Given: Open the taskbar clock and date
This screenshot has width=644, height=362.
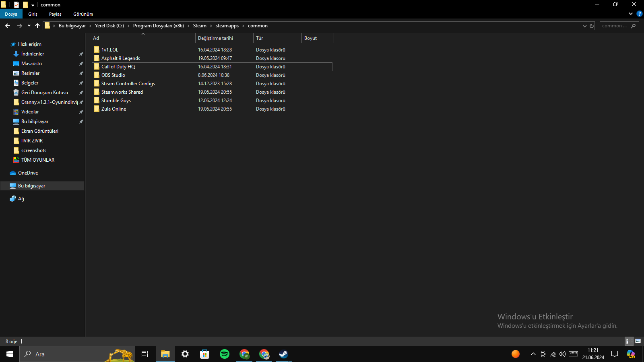Looking at the screenshot, I should coord(593,354).
